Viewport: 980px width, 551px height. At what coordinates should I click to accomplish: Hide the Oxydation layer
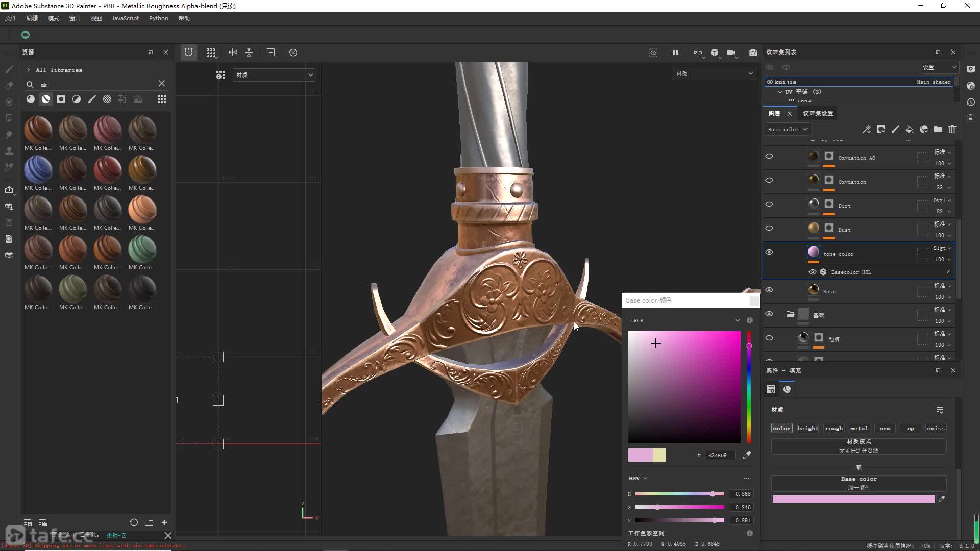point(769,180)
